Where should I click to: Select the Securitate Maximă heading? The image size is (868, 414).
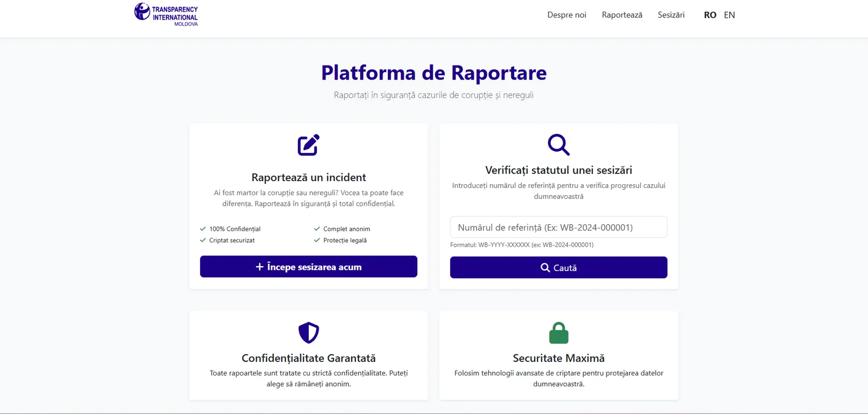pyautogui.click(x=559, y=358)
